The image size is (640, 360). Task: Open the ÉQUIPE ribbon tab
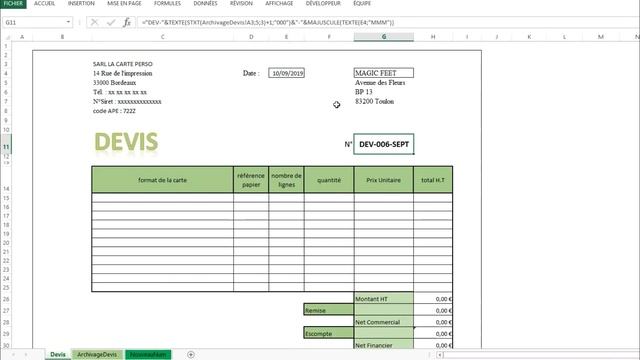pyautogui.click(x=362, y=3)
